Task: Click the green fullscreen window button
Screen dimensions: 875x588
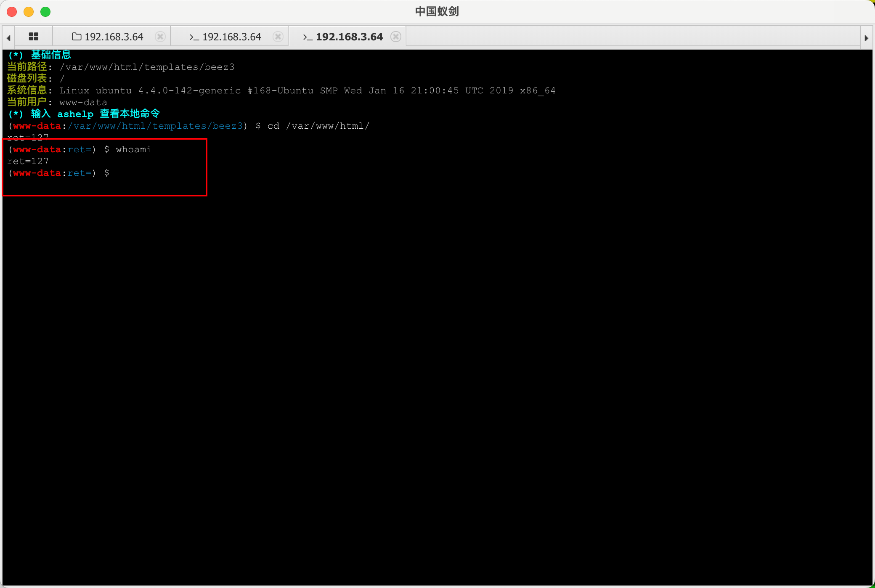Action: click(45, 12)
